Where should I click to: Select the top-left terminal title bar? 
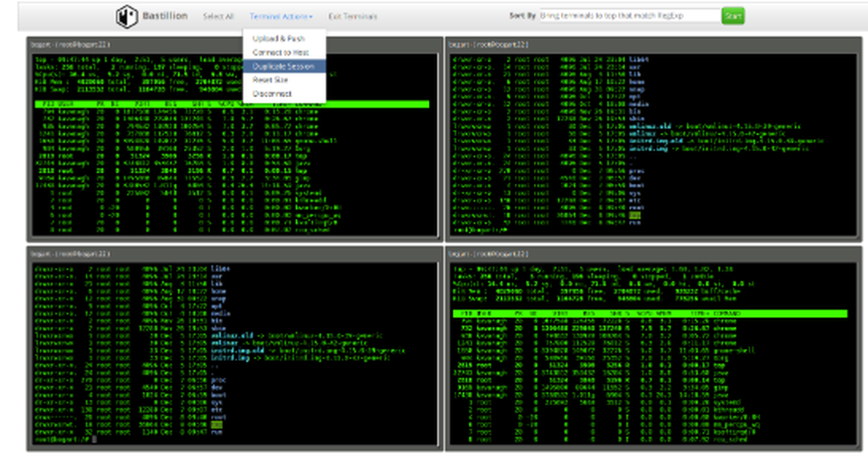point(234,44)
